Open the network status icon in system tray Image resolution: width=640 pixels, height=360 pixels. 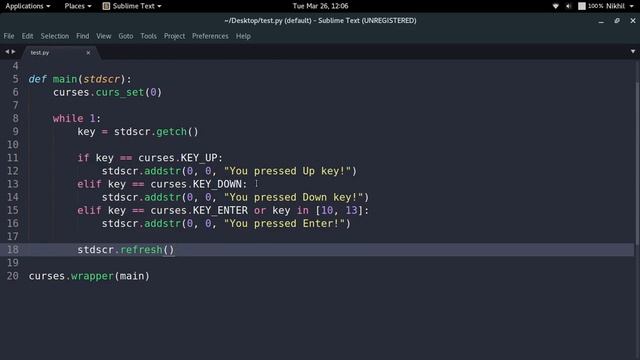point(556,6)
